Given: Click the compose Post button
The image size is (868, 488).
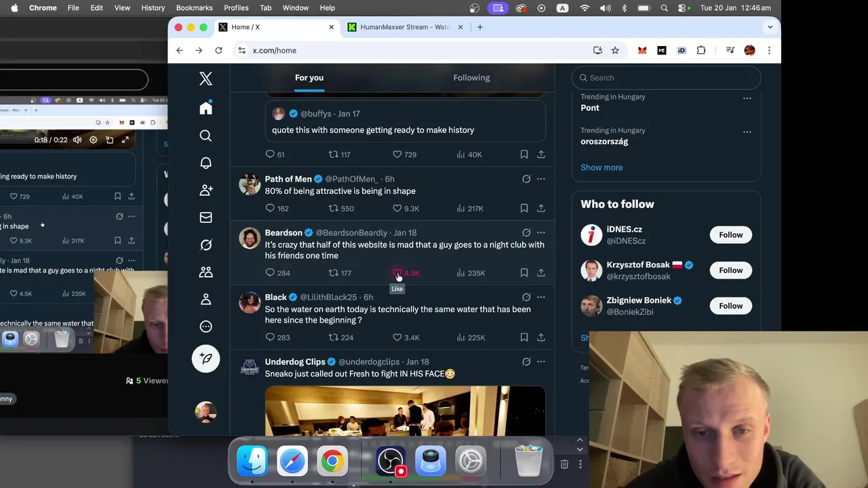Looking at the screenshot, I should [x=205, y=359].
